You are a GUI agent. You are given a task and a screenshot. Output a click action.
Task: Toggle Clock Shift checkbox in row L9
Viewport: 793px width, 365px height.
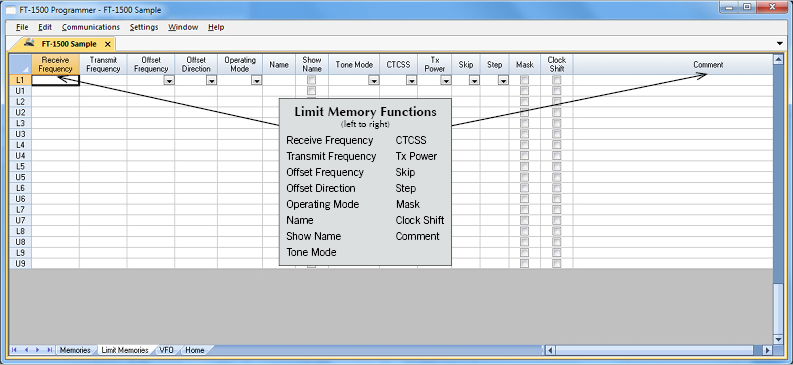pos(557,253)
